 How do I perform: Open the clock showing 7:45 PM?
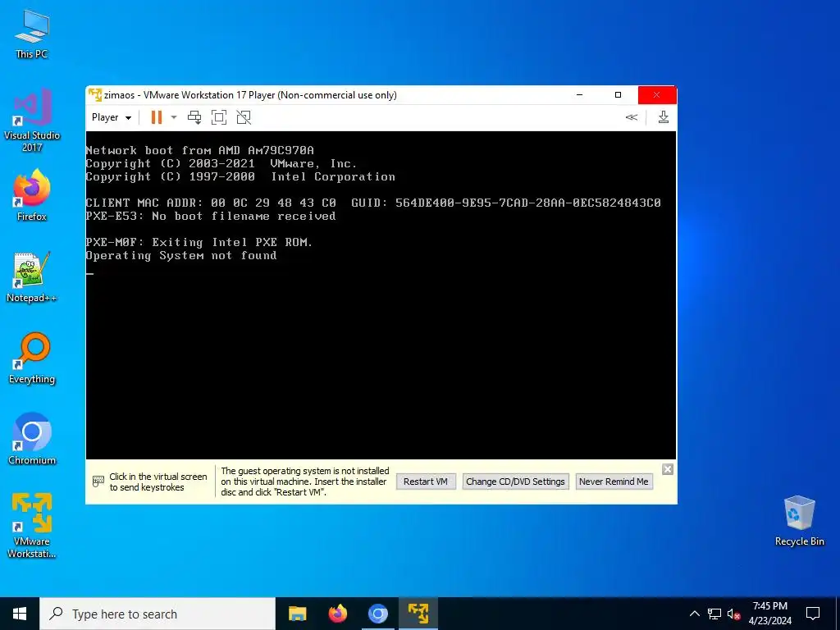[769, 614]
